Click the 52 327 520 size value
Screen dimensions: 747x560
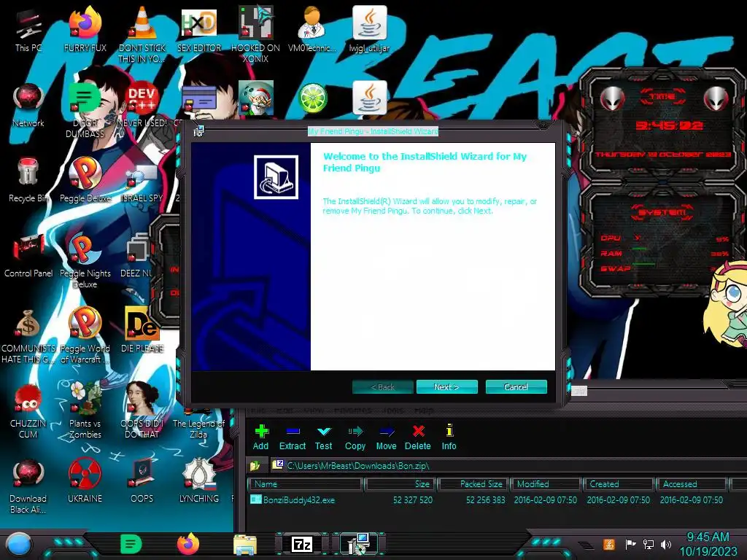coord(413,500)
